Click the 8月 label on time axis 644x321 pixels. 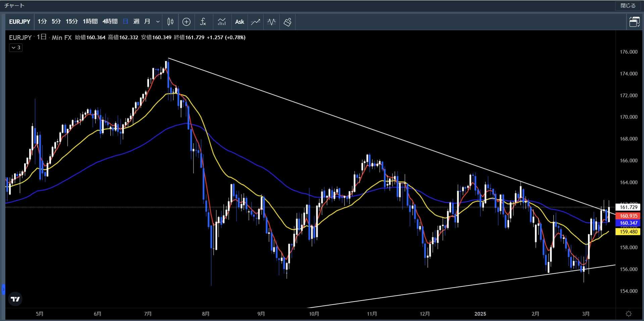click(206, 314)
